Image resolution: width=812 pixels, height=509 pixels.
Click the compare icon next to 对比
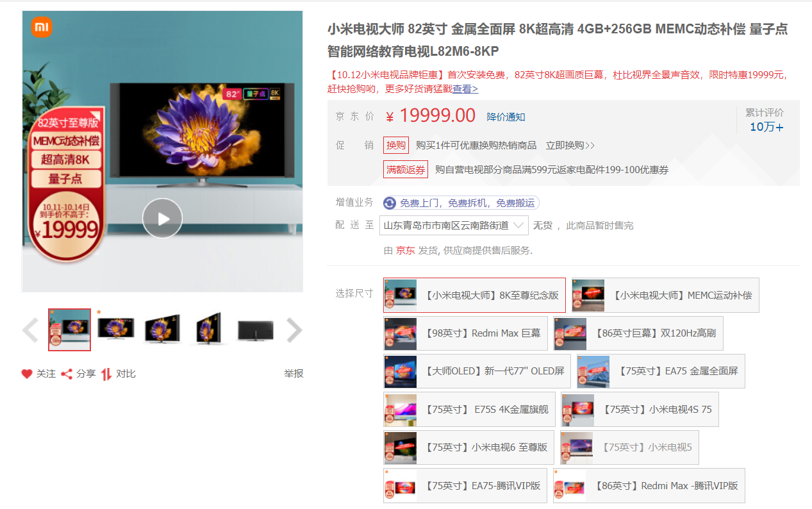(106, 374)
